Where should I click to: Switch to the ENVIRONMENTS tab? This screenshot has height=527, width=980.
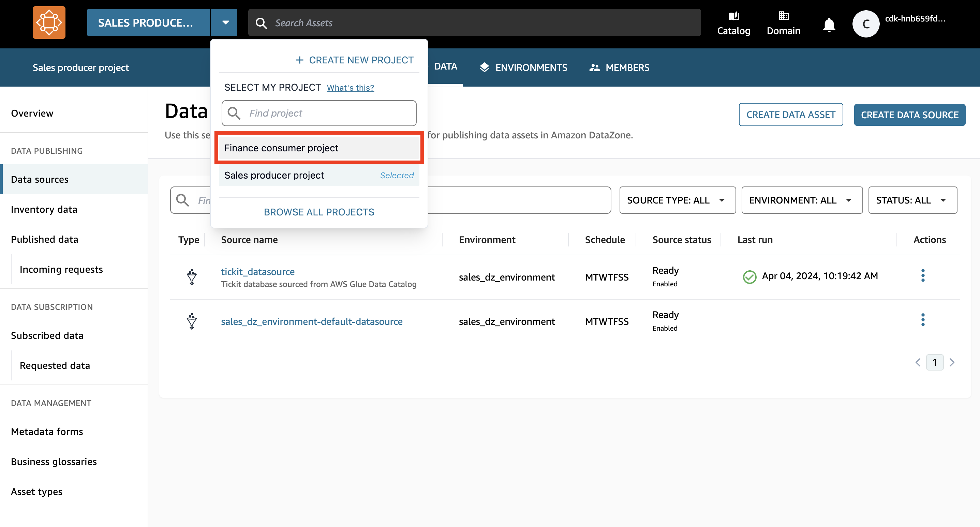523,68
